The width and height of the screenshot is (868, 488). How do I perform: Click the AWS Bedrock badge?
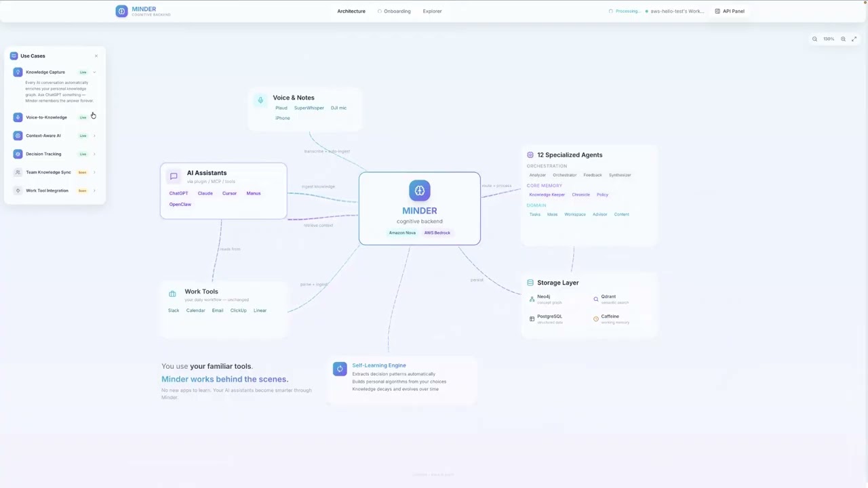(x=437, y=232)
